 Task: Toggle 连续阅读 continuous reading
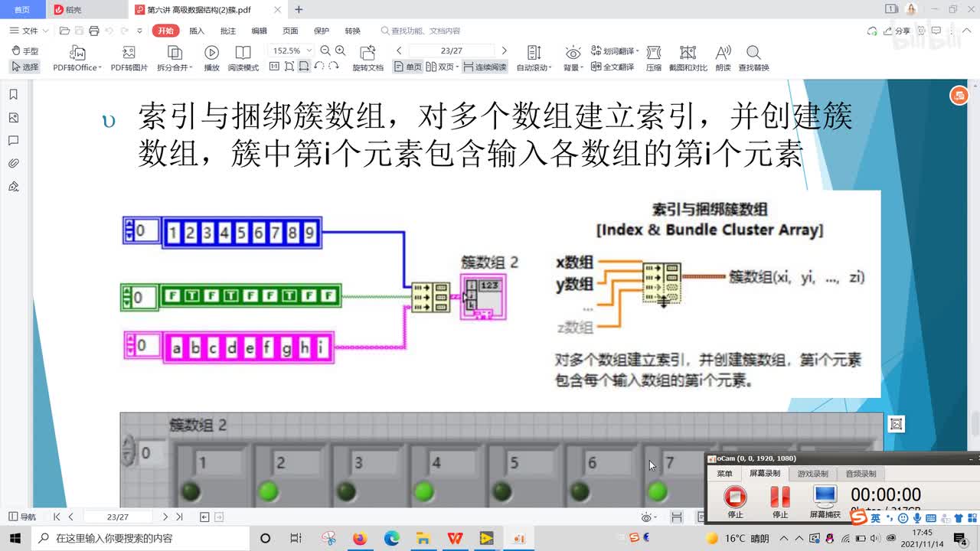click(x=485, y=67)
